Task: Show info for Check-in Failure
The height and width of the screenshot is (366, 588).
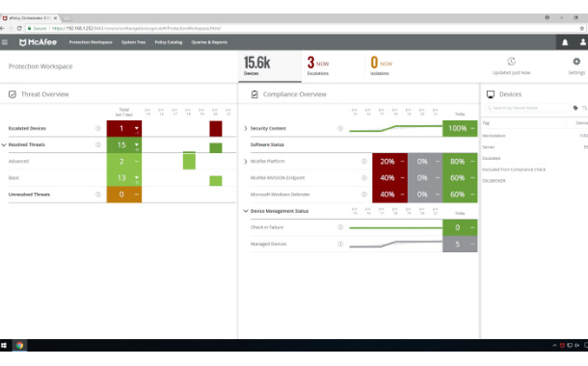Action: pyautogui.click(x=340, y=227)
